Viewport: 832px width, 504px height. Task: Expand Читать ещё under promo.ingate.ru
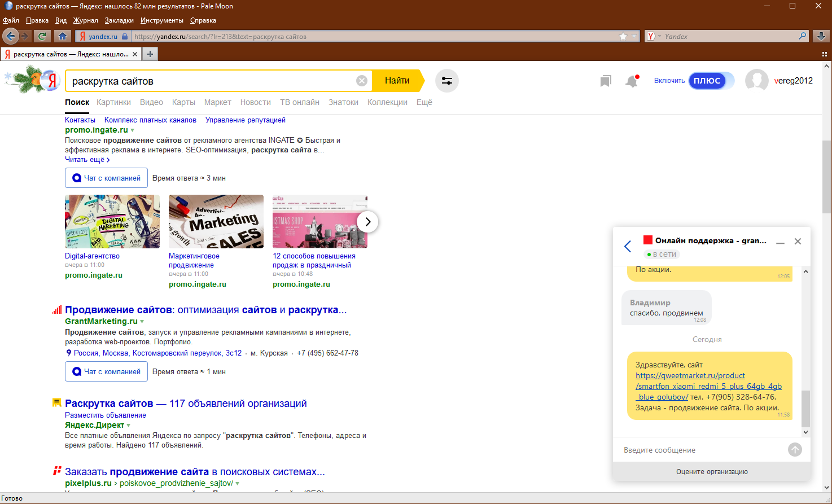click(87, 160)
